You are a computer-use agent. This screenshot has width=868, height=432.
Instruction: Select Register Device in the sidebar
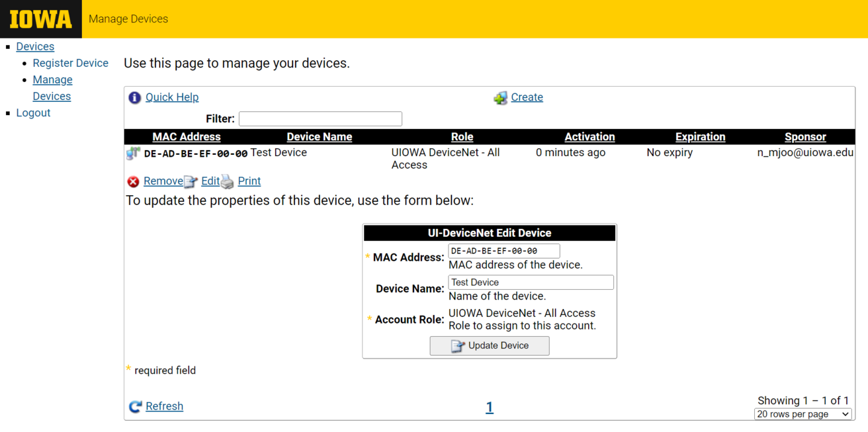[x=70, y=63]
